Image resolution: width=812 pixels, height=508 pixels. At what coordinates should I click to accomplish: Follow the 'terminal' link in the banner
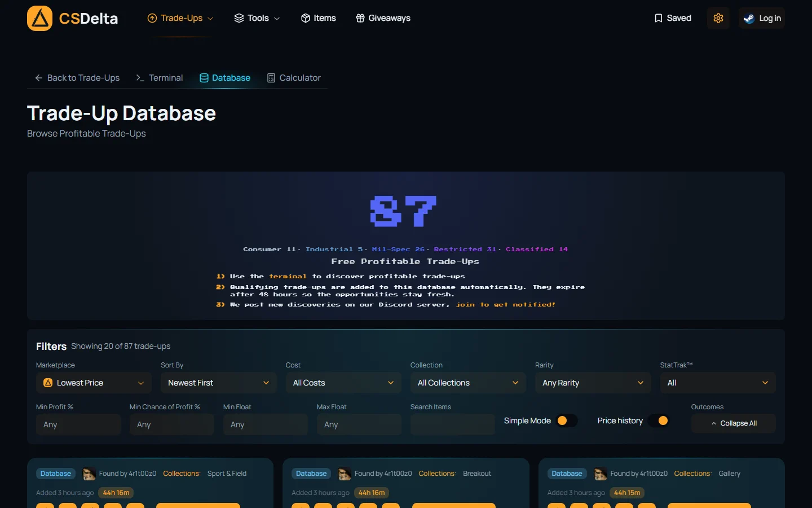pyautogui.click(x=288, y=277)
